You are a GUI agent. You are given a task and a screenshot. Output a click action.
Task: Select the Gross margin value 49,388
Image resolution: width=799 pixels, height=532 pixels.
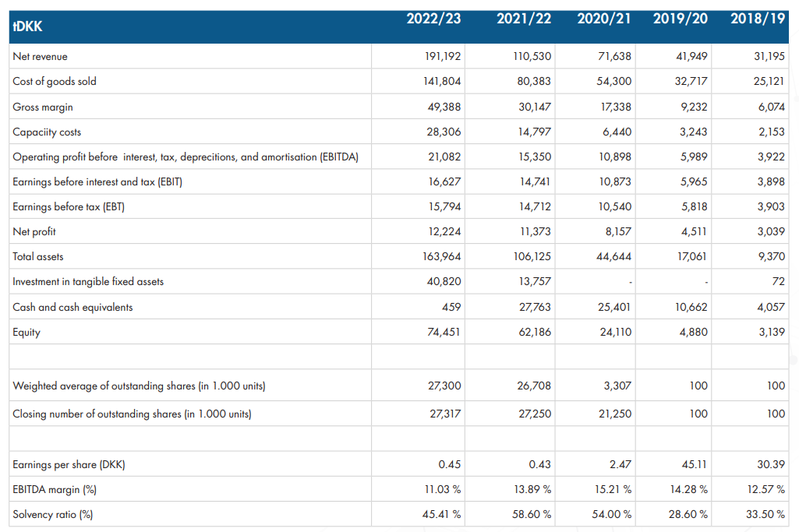(444, 107)
